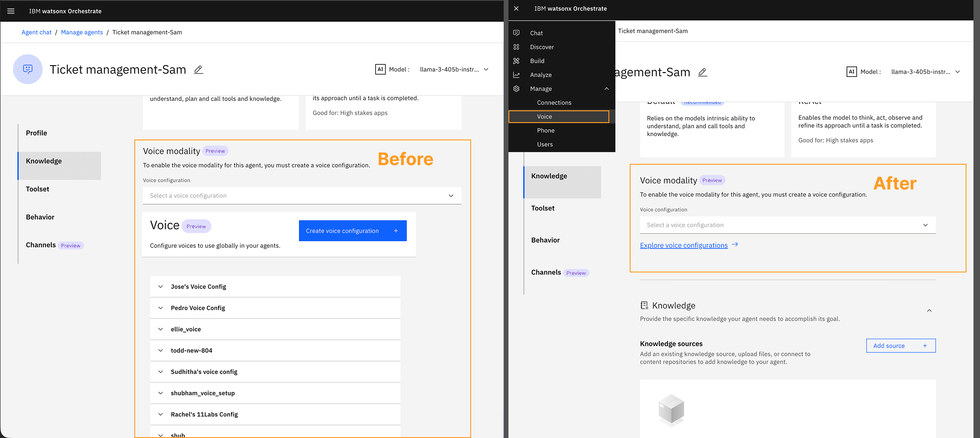Go to Knowledge tab in right window
Image resolution: width=980 pixels, height=438 pixels.
[x=562, y=182]
